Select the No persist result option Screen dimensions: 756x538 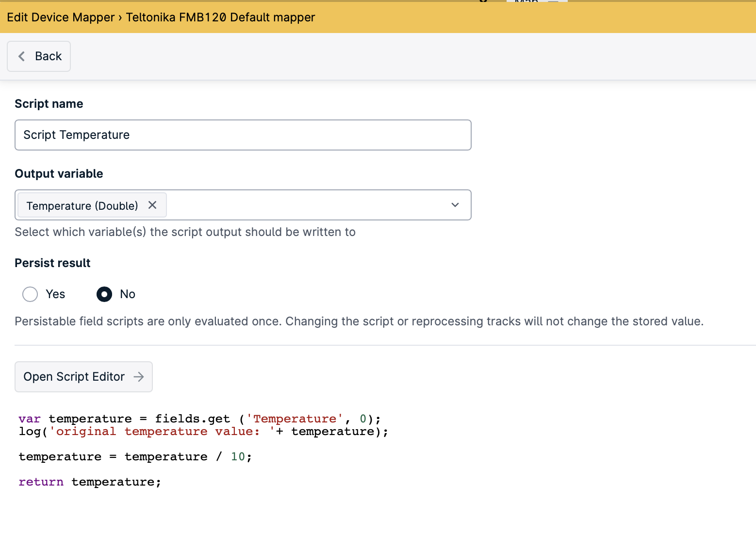(104, 294)
